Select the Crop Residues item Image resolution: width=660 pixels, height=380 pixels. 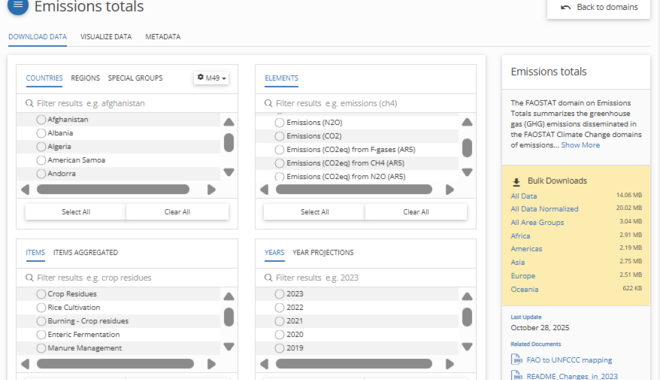(x=41, y=294)
